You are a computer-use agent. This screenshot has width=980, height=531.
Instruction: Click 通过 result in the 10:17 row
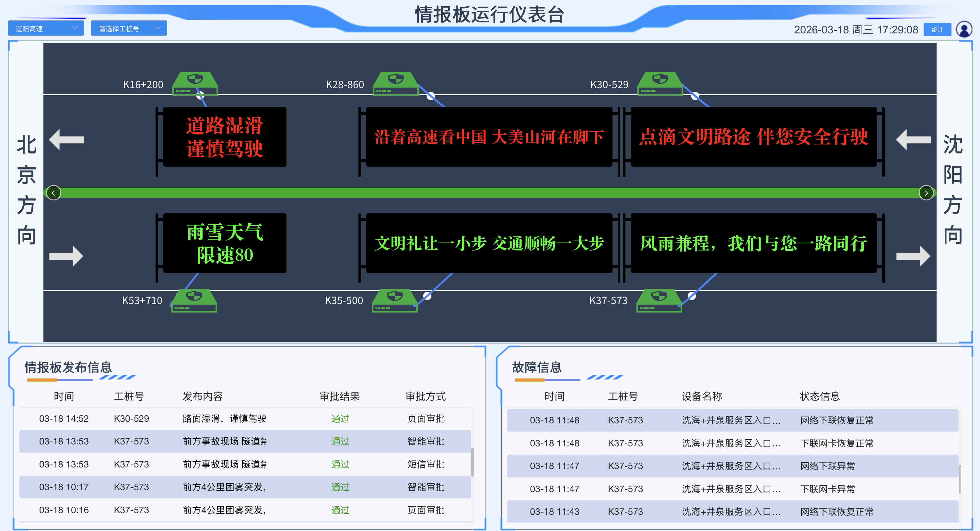[x=340, y=487]
